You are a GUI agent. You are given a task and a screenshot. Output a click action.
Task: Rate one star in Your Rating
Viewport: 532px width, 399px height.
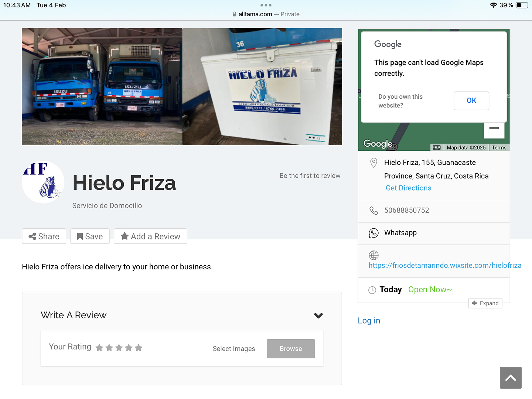(x=99, y=348)
